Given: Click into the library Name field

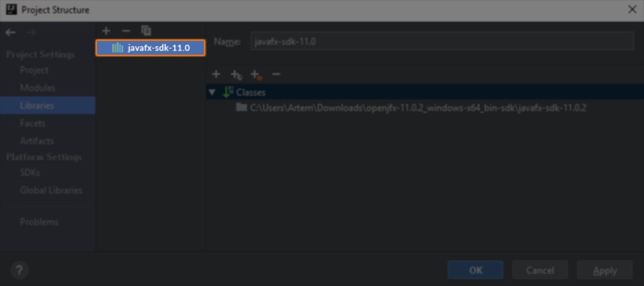Looking at the screenshot, I should click(x=441, y=42).
